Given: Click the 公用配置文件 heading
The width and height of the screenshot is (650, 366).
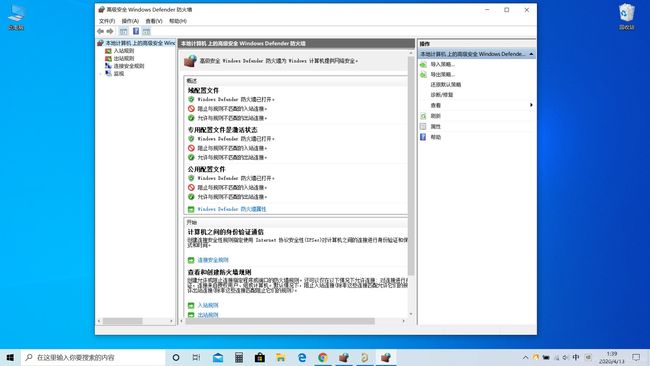Looking at the screenshot, I should pos(206,169).
